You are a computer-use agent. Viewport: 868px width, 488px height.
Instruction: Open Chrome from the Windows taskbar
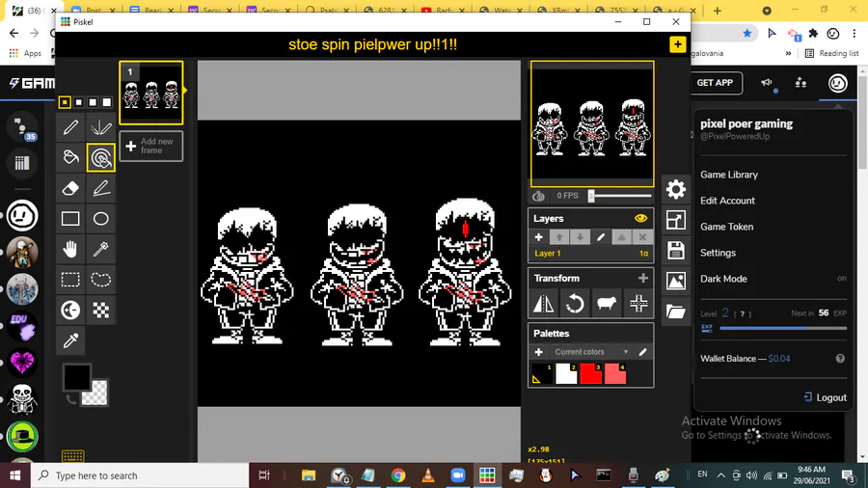tap(398, 475)
